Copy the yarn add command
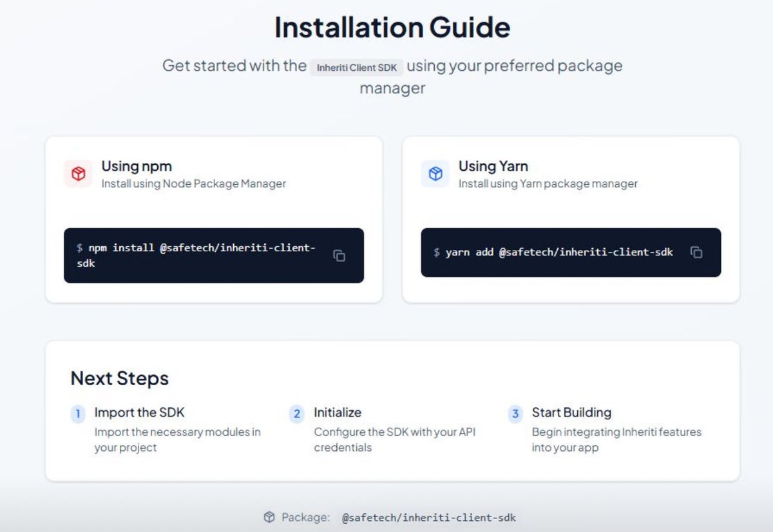The width and height of the screenshot is (773, 532). (x=696, y=252)
